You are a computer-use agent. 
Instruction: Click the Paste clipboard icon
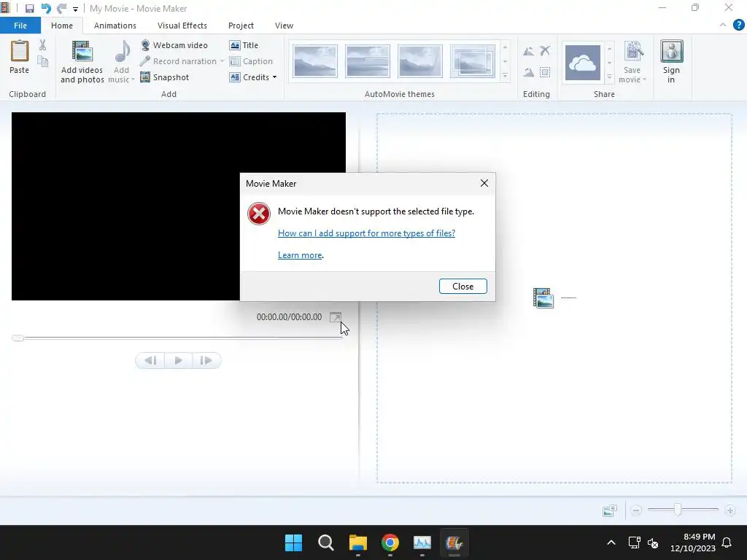(x=20, y=52)
